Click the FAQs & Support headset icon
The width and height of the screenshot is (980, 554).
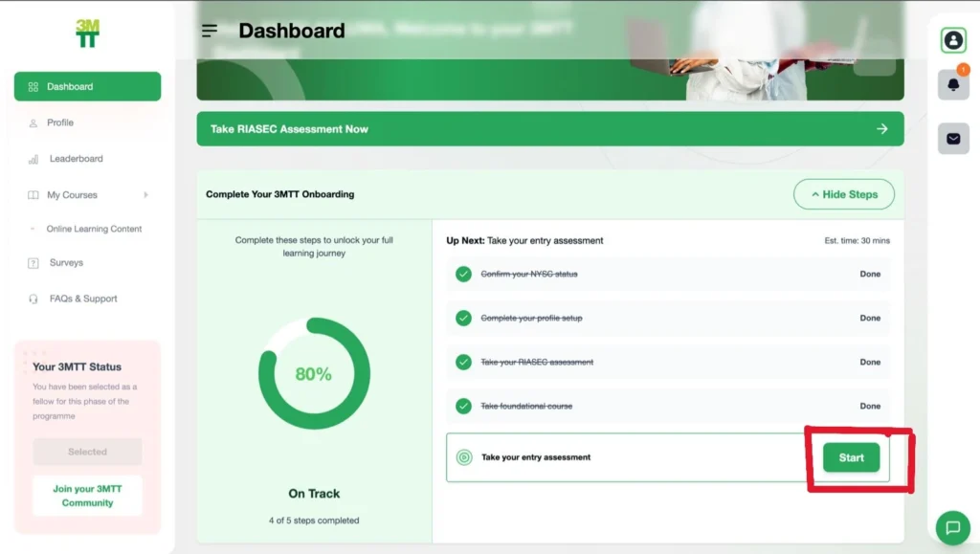tap(33, 299)
